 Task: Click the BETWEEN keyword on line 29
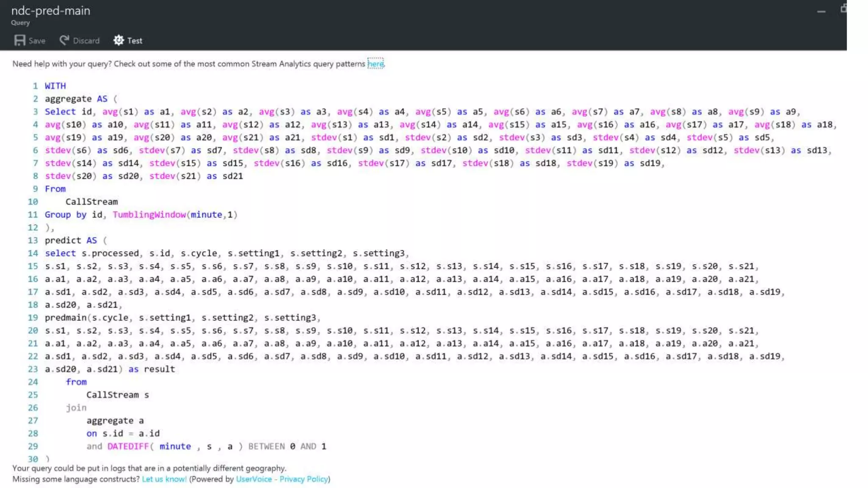tap(267, 446)
